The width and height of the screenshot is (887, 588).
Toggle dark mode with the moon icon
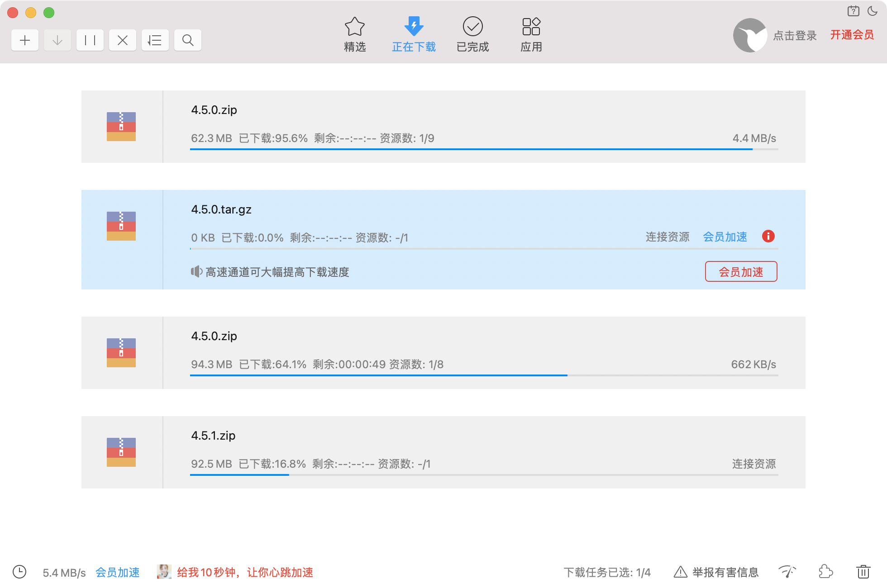[873, 10]
